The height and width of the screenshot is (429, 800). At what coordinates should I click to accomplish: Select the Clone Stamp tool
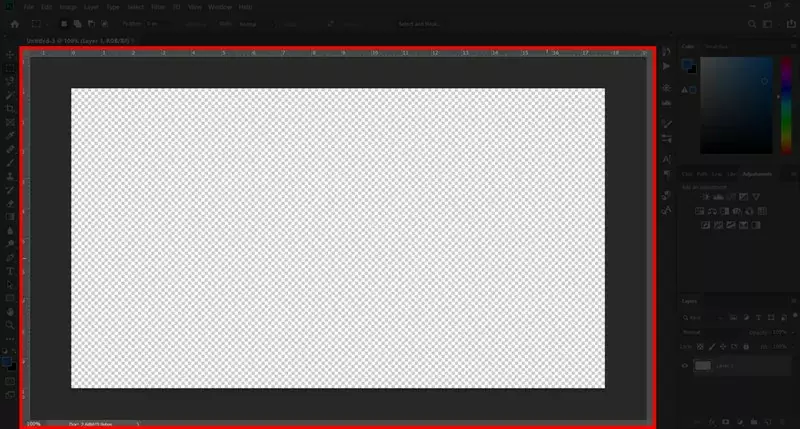pyautogui.click(x=10, y=176)
